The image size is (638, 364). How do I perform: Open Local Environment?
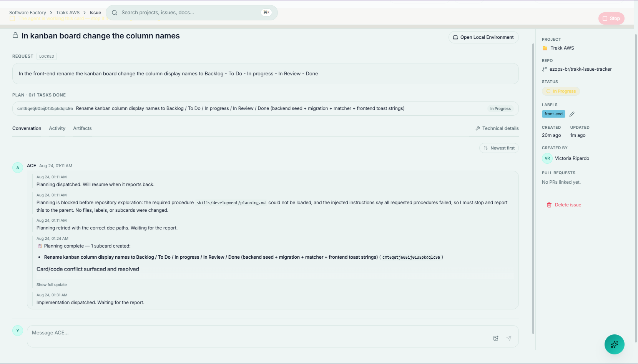pyautogui.click(x=483, y=37)
